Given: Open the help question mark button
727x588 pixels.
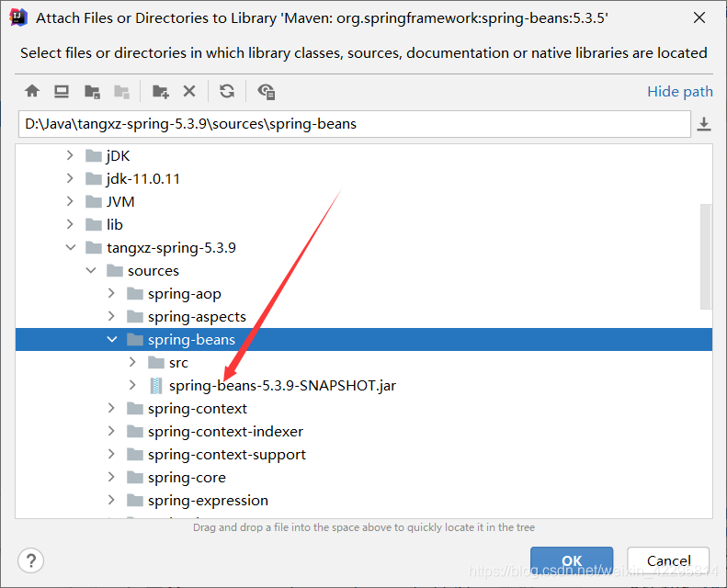Looking at the screenshot, I should [30, 560].
